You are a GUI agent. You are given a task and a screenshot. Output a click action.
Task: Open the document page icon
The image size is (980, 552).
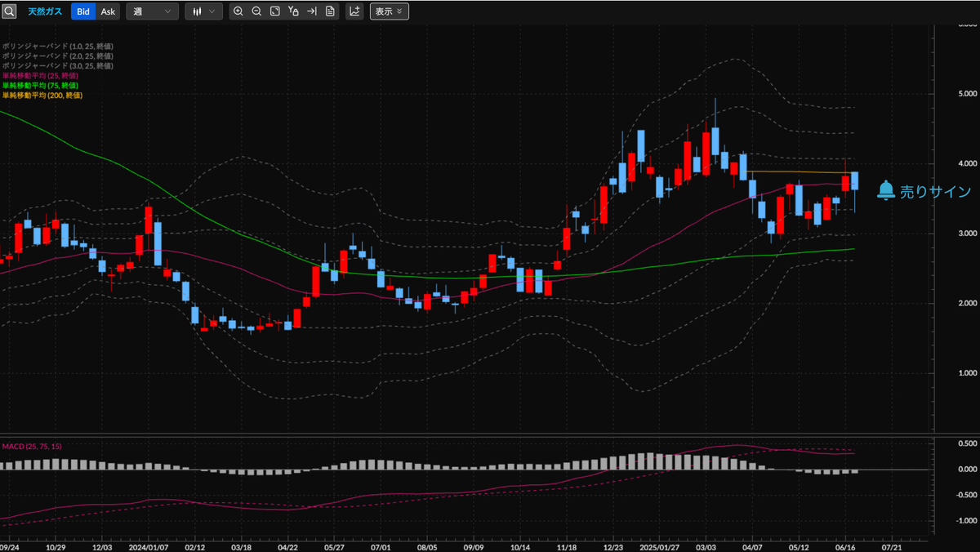pyautogui.click(x=329, y=11)
